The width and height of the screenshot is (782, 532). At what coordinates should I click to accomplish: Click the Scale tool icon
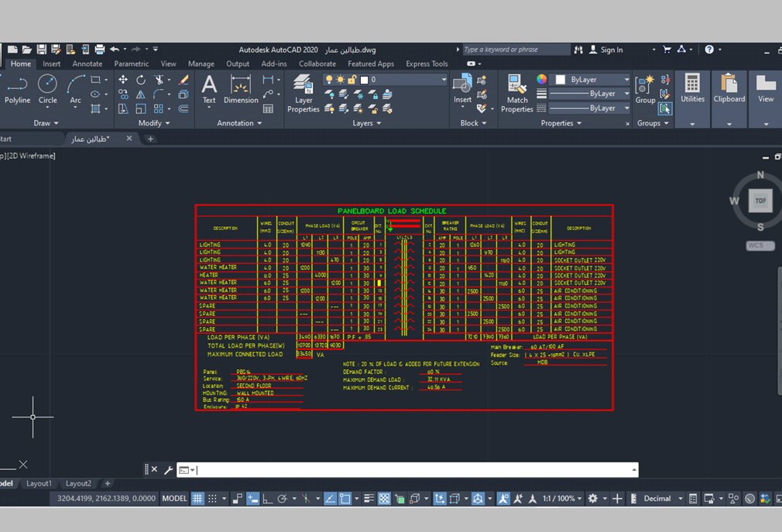[x=141, y=108]
